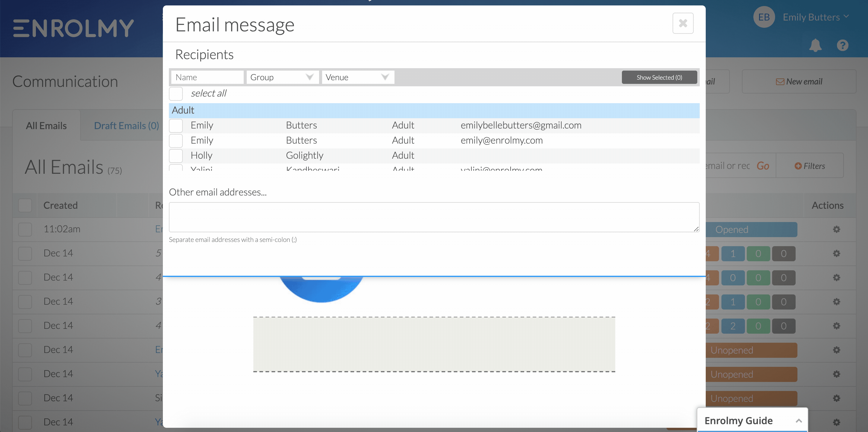
Task: Check Emily Butters emily@enrolmy.com recipient
Action: pyautogui.click(x=176, y=141)
